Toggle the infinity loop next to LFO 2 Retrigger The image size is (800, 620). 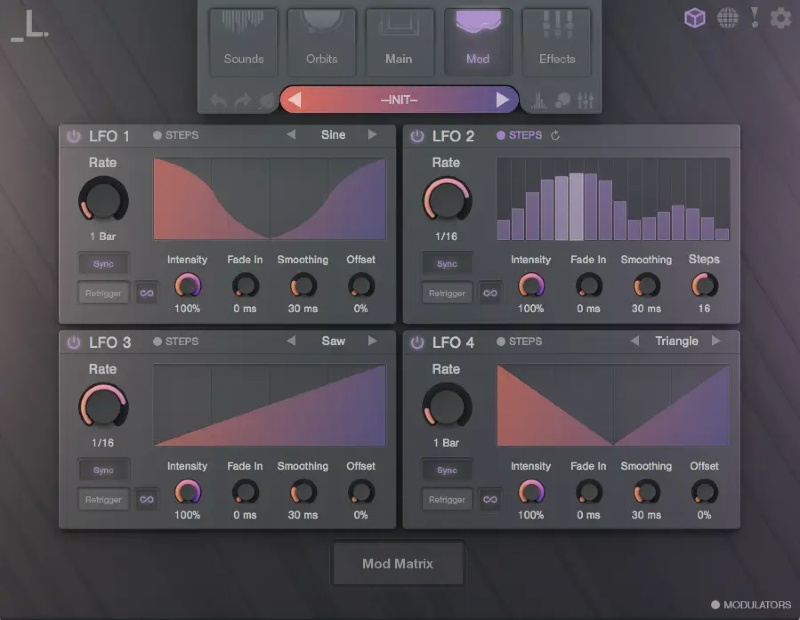pyautogui.click(x=490, y=293)
